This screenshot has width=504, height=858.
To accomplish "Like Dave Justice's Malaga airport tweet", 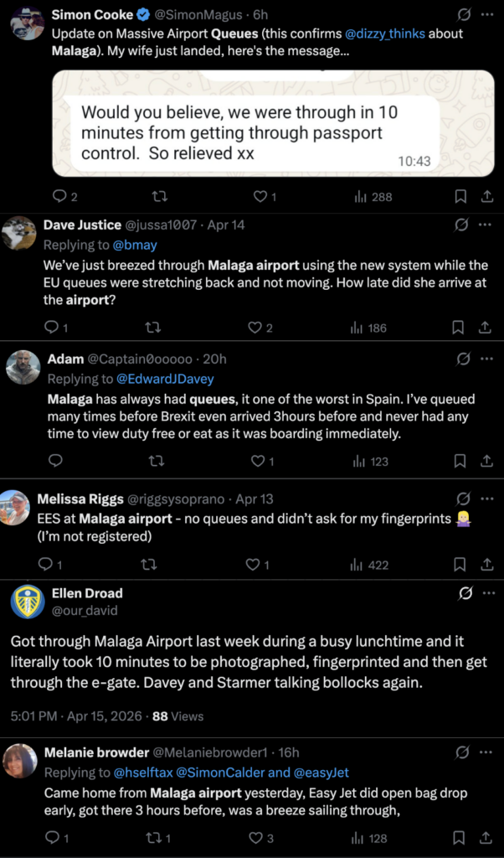I will [x=255, y=328].
